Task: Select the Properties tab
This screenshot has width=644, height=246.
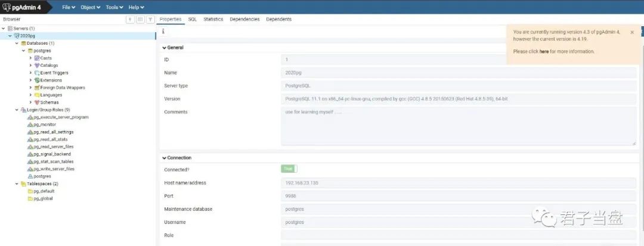Action: click(x=171, y=19)
